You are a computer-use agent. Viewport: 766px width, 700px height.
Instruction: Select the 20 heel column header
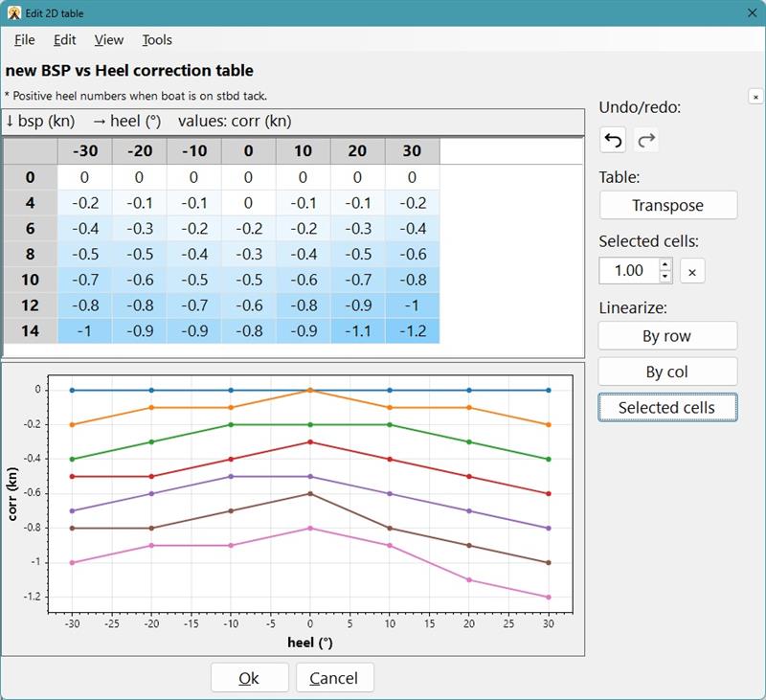[x=358, y=151]
